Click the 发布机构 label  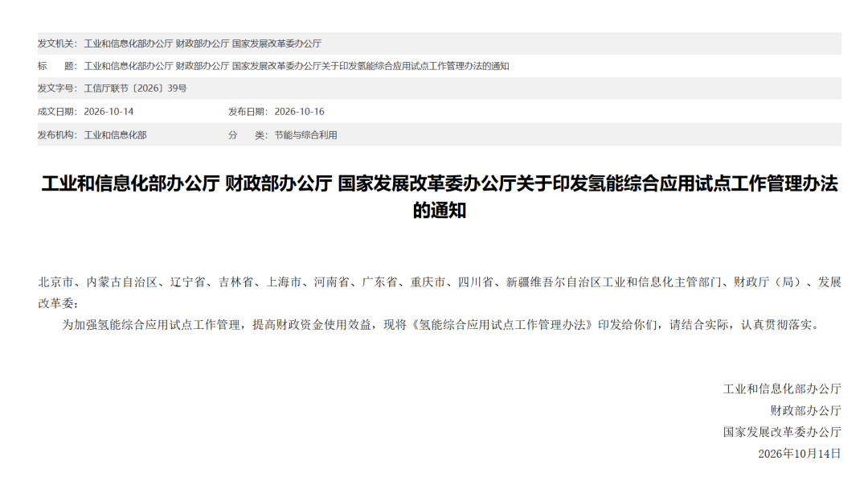(58, 135)
